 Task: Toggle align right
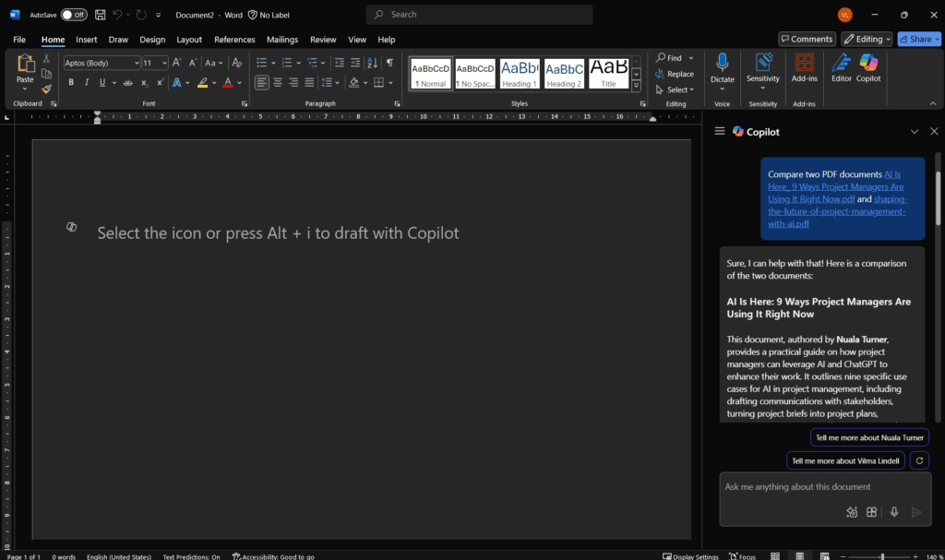[293, 83]
